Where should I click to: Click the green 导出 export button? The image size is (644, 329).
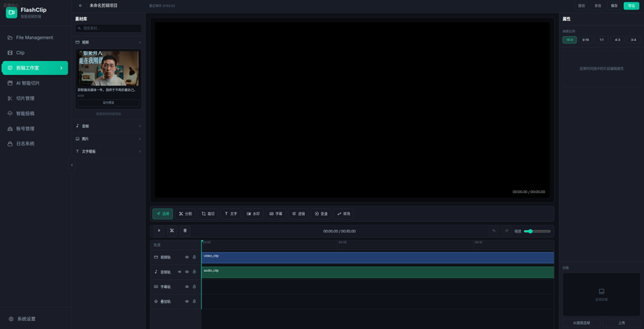coord(630,6)
